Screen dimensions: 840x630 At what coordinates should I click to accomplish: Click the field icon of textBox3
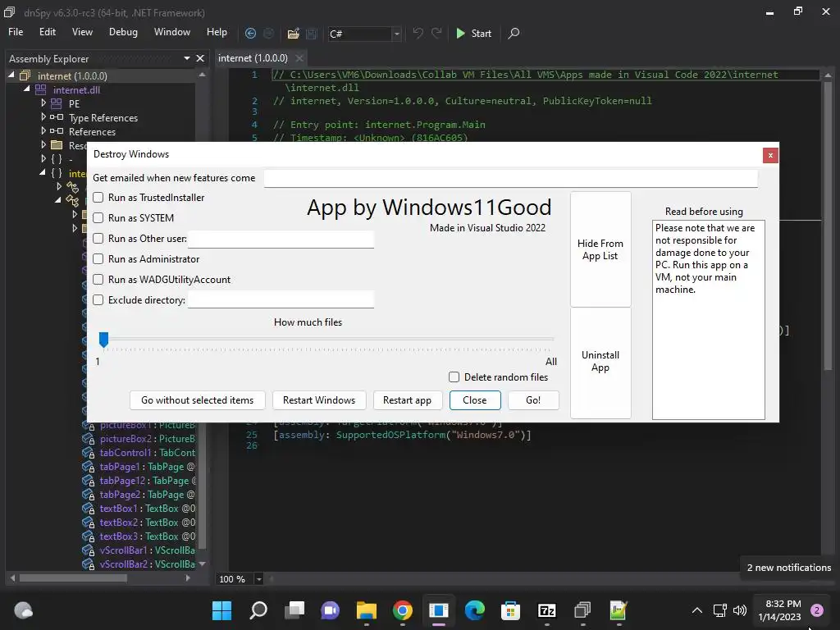pos(89,536)
